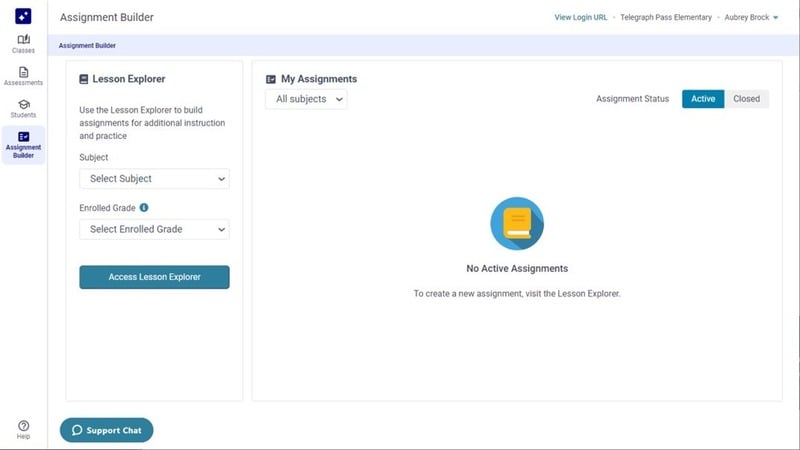Open the Help icon in the sidebar
This screenshot has height=450, width=800.
[23, 430]
